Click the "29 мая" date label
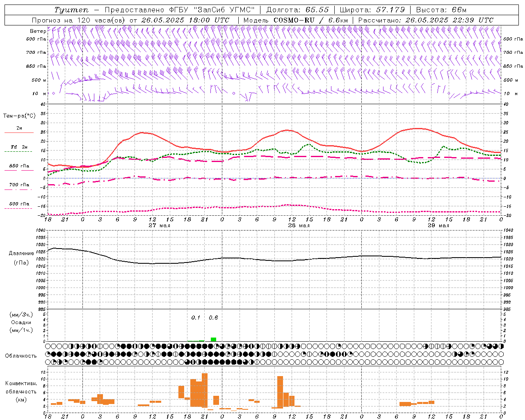 (438, 225)
